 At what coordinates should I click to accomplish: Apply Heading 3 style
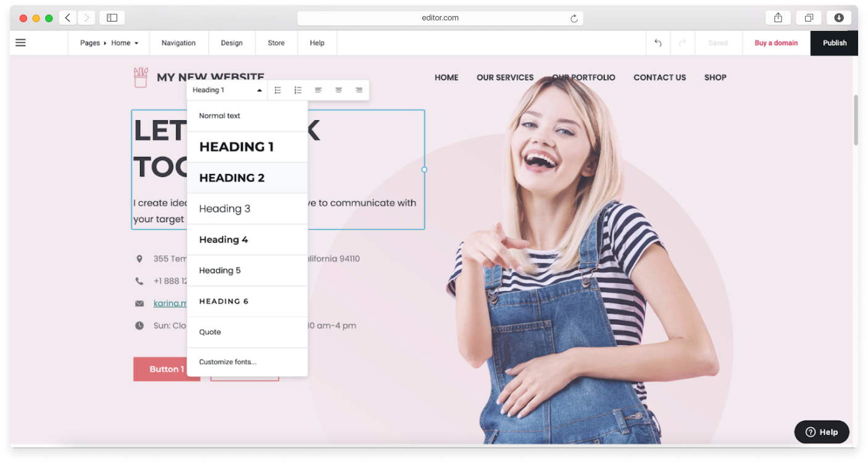coord(247,209)
